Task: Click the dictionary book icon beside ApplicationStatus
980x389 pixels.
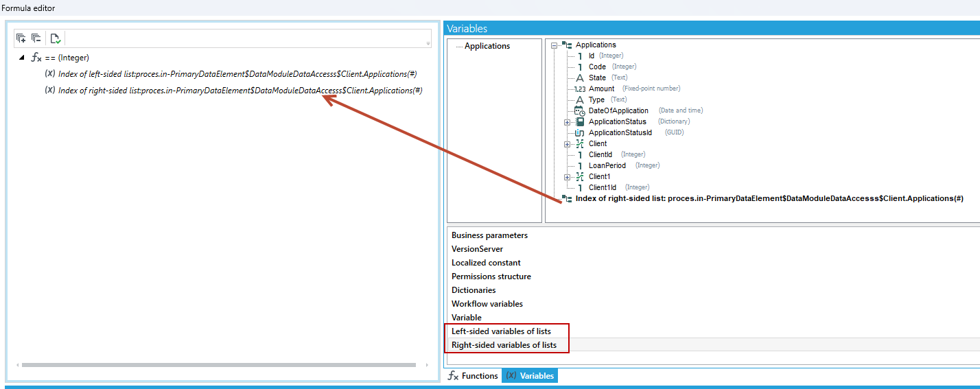Action: point(580,121)
